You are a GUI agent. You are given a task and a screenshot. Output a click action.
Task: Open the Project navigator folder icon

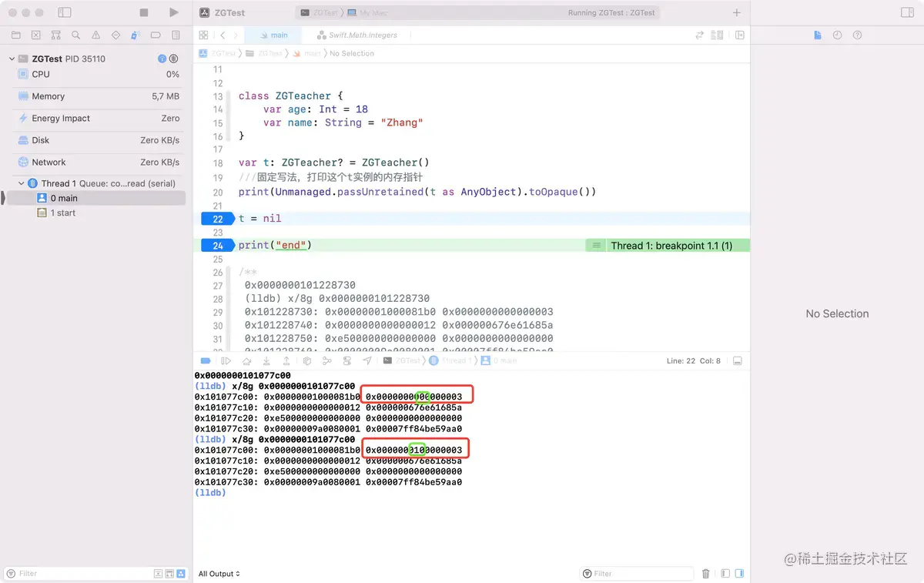click(15, 35)
